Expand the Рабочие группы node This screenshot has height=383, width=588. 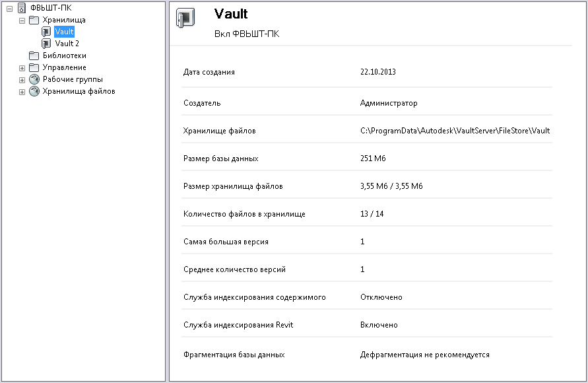pos(22,79)
